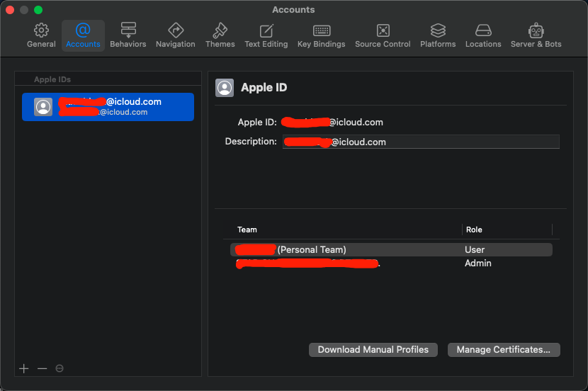Select the Admin role team row
The height and width of the screenshot is (391, 588).
pos(391,263)
